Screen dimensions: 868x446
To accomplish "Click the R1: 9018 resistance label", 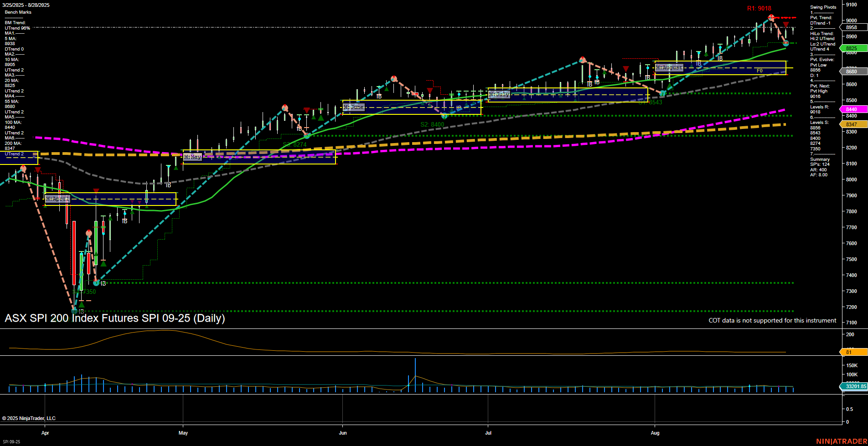I will [x=759, y=8].
